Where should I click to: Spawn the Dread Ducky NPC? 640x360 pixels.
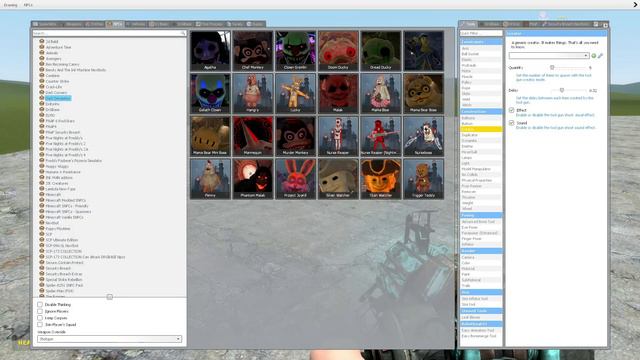(380, 51)
